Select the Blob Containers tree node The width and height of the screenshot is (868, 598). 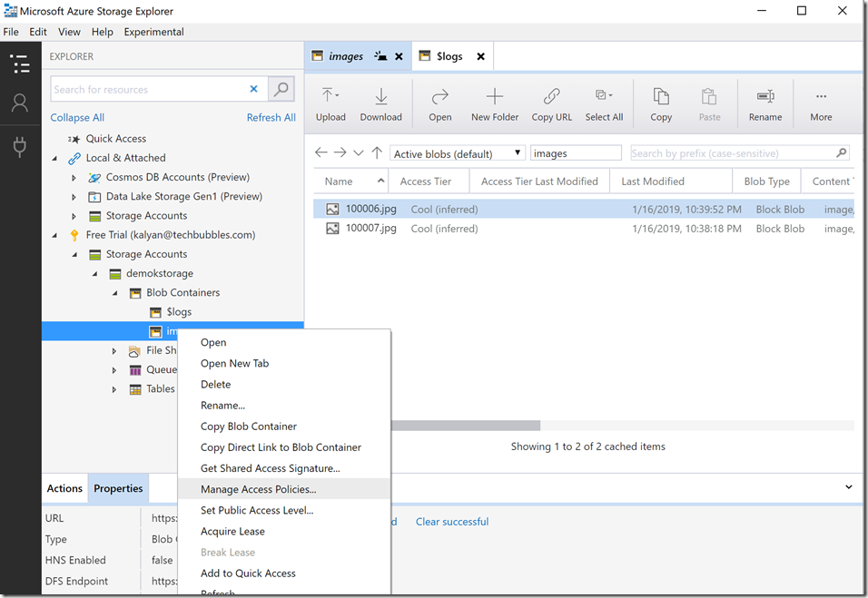(182, 292)
